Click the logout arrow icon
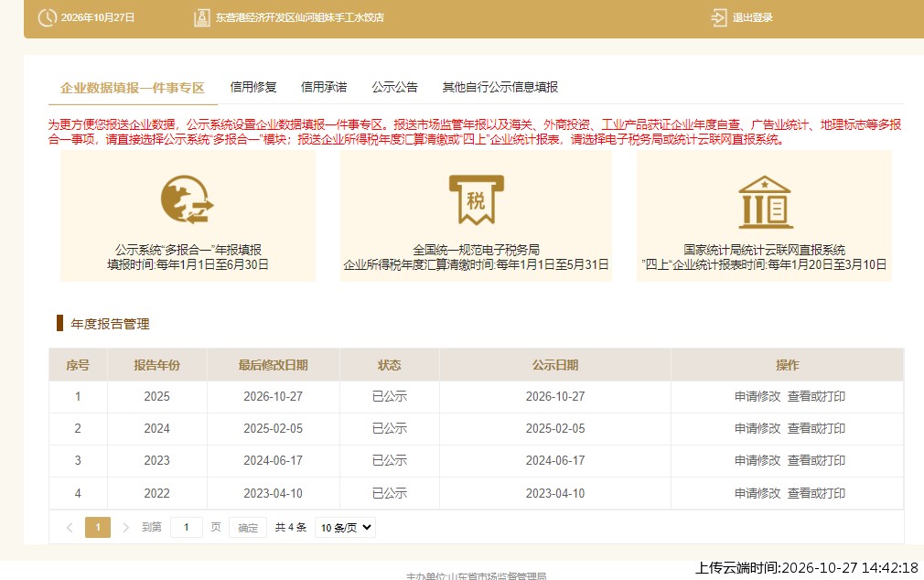Image resolution: width=924 pixels, height=580 pixels. (x=719, y=17)
